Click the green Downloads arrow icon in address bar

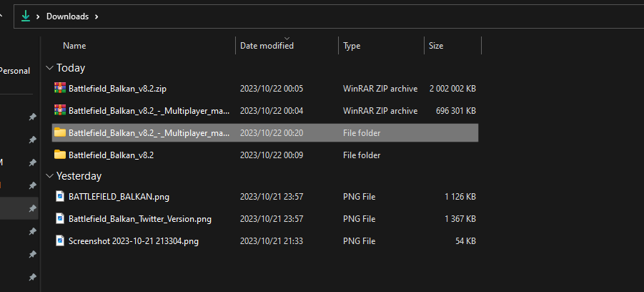(x=25, y=16)
